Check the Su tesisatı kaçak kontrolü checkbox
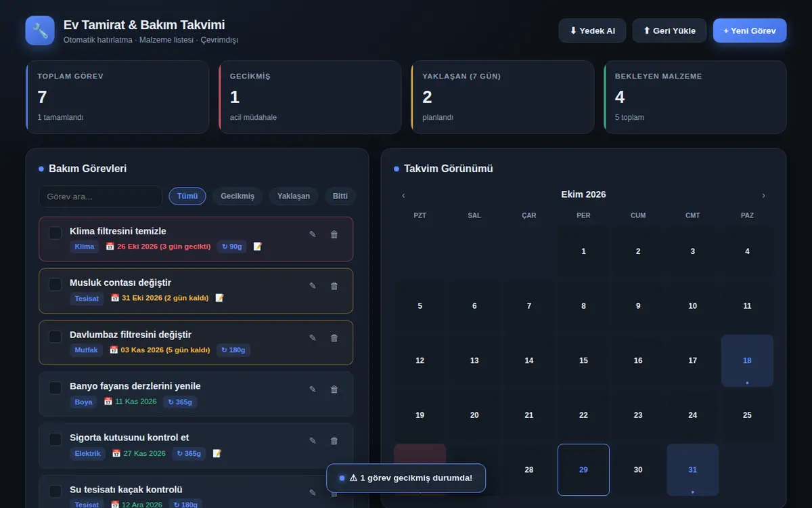This screenshot has height=508, width=812. tap(55, 492)
